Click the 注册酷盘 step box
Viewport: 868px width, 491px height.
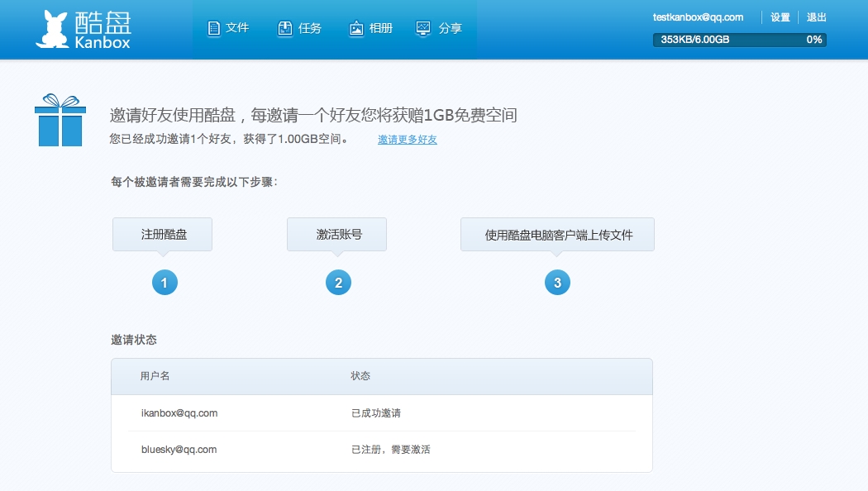click(x=163, y=235)
